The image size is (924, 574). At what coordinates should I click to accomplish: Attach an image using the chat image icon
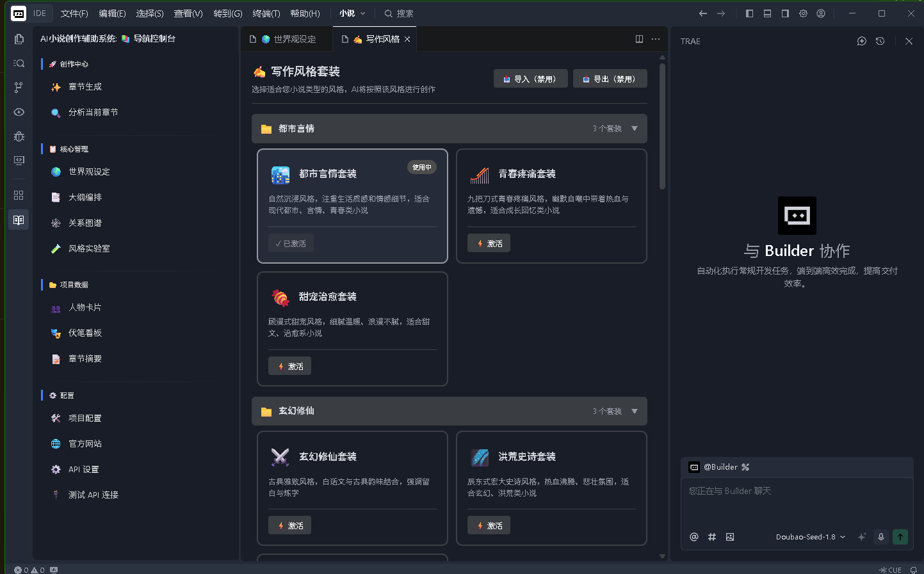point(730,537)
